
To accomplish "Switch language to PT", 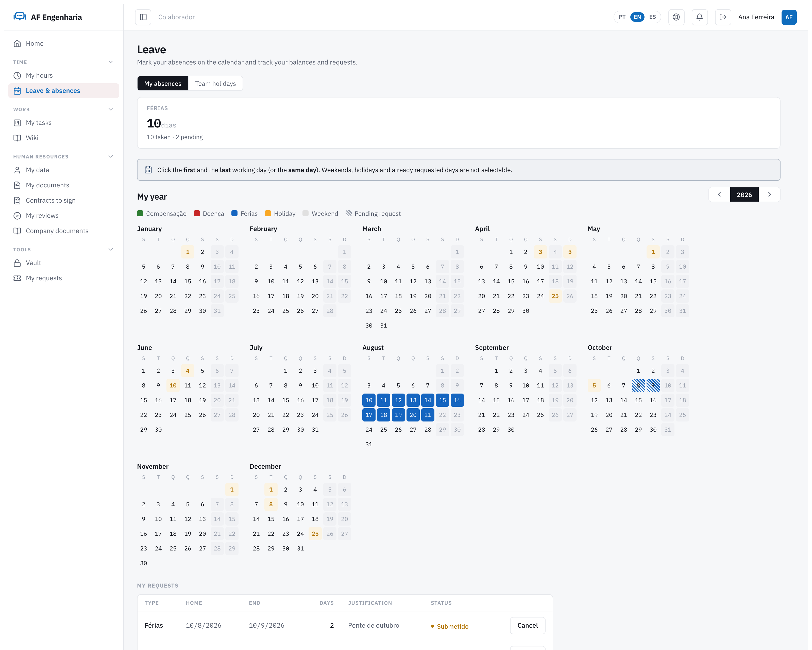I will (x=622, y=17).
